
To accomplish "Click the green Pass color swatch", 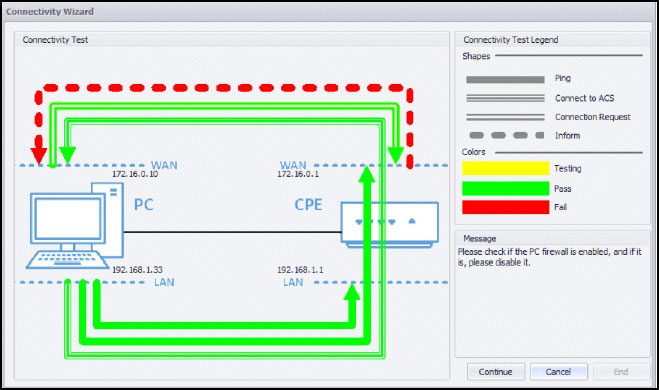I will [x=506, y=188].
